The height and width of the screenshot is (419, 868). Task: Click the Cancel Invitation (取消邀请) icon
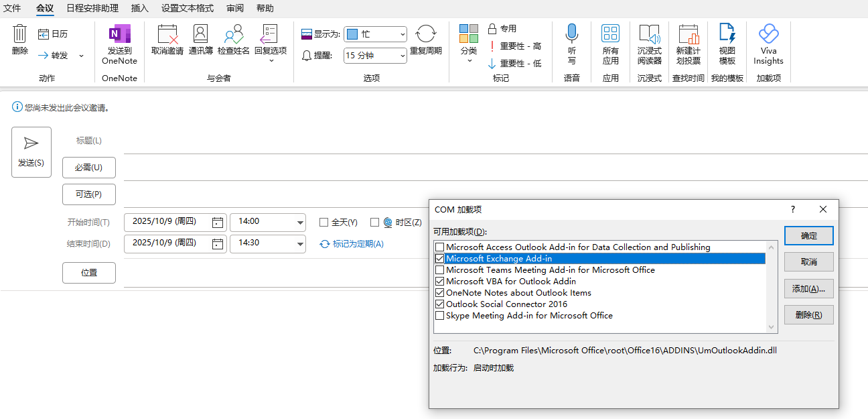point(167,35)
